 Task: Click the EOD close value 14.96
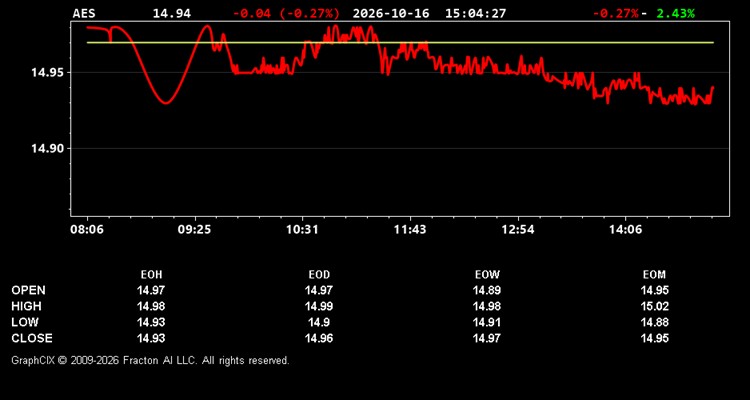click(319, 338)
